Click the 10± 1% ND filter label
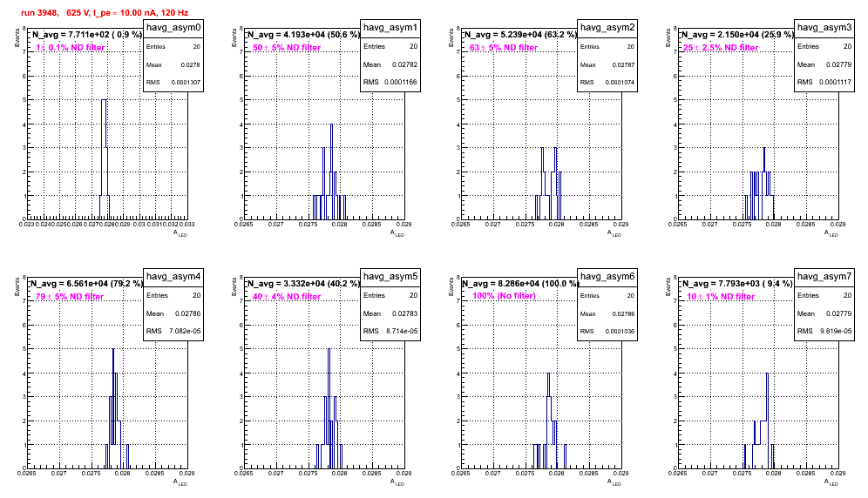 pyautogui.click(x=721, y=297)
